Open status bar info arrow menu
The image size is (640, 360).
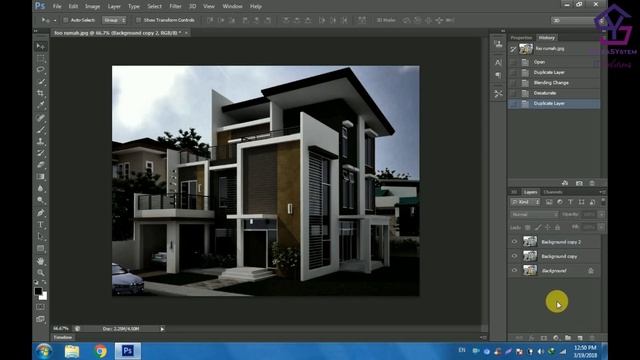click(162, 329)
